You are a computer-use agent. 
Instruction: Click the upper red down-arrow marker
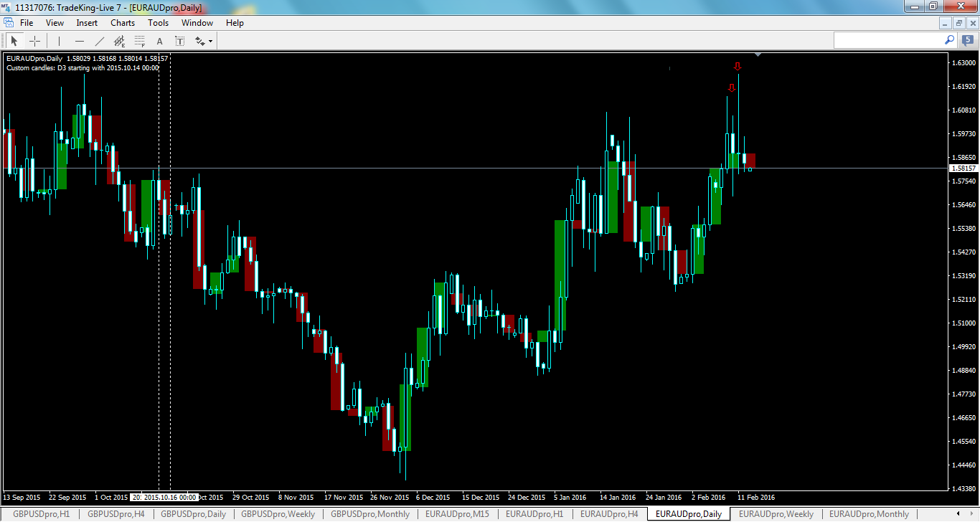pyautogui.click(x=738, y=67)
